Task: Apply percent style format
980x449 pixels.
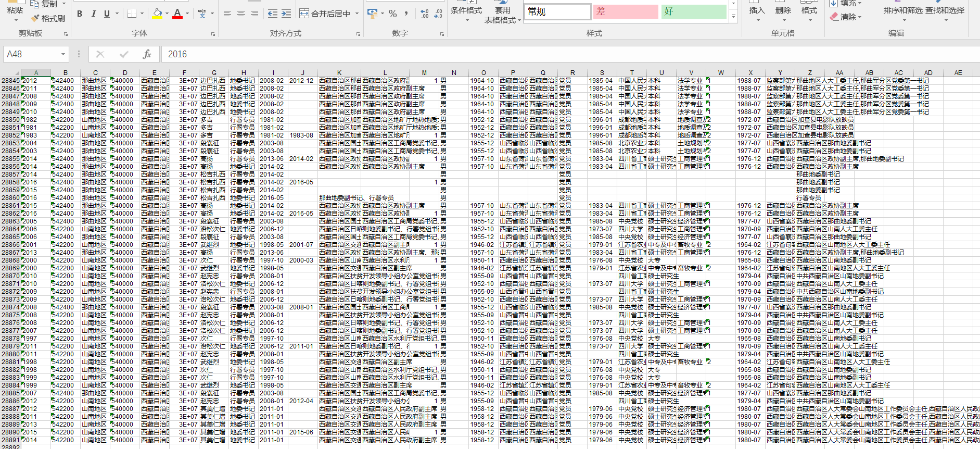Action: pos(393,14)
